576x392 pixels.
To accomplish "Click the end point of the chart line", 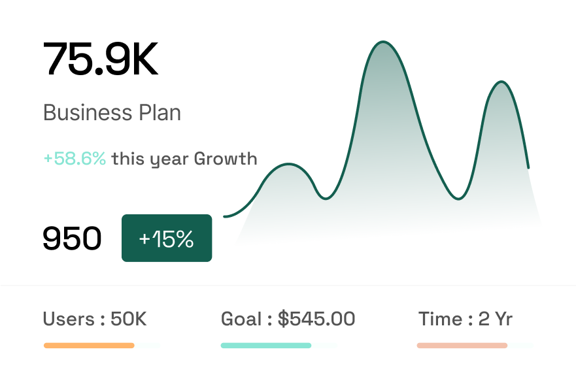I will tap(528, 167).
